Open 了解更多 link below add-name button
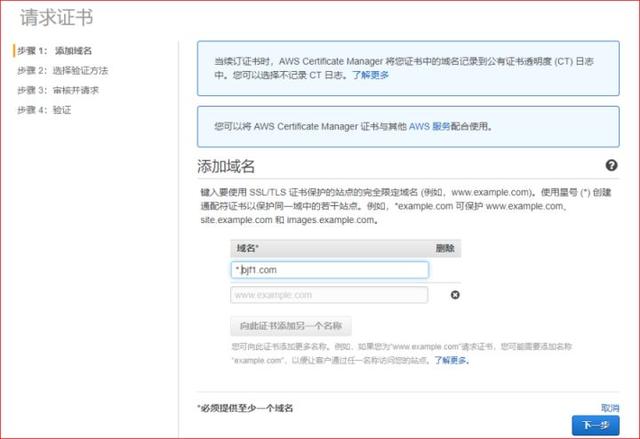640x439 pixels. coord(451,358)
